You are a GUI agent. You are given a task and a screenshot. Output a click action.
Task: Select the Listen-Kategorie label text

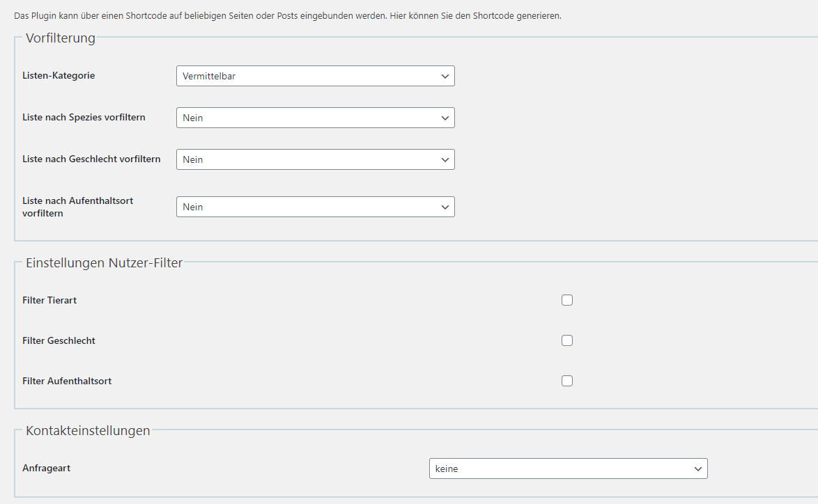tap(59, 76)
